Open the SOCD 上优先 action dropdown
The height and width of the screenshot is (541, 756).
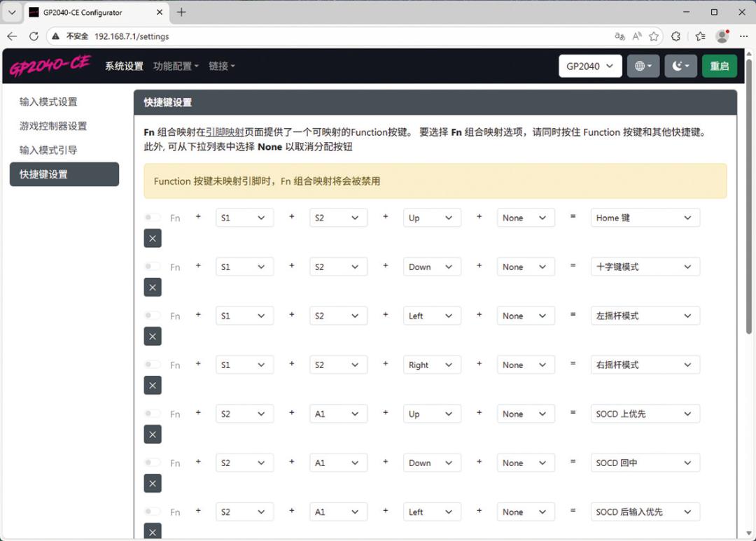coord(645,414)
